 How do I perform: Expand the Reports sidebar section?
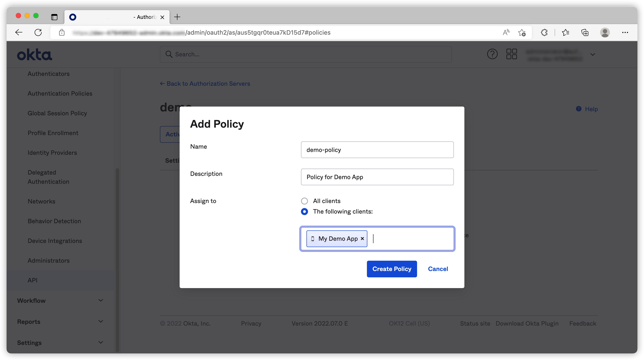click(x=60, y=321)
